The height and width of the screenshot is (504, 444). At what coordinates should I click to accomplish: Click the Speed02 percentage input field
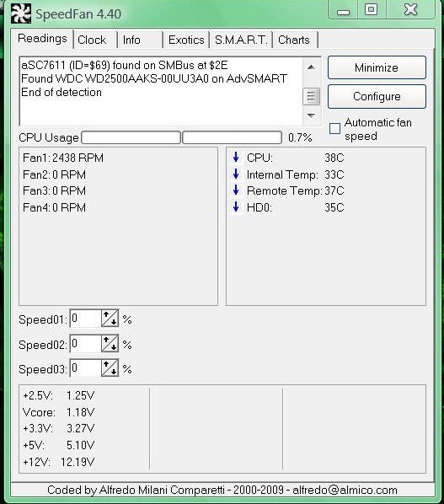85,343
